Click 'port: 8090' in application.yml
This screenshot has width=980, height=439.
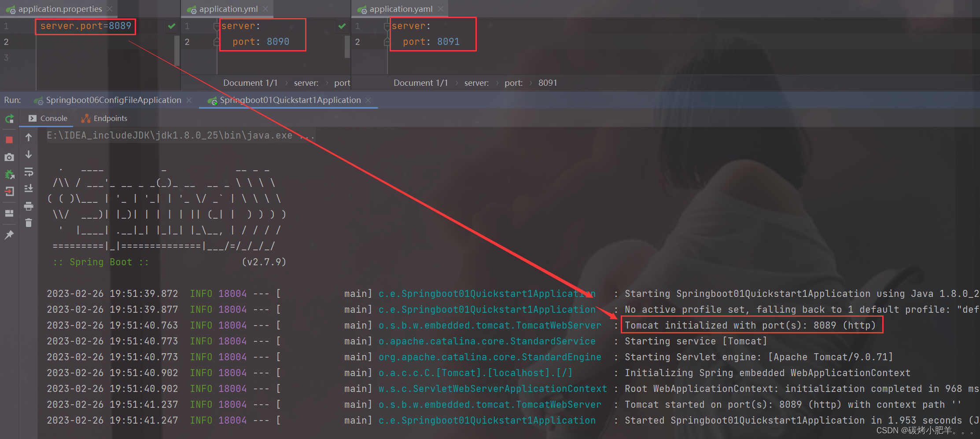pos(261,42)
